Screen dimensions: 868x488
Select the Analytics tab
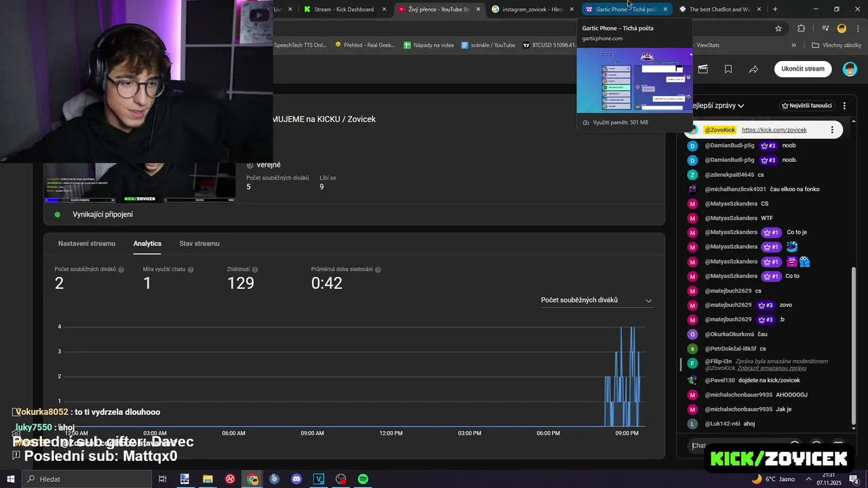tap(147, 243)
